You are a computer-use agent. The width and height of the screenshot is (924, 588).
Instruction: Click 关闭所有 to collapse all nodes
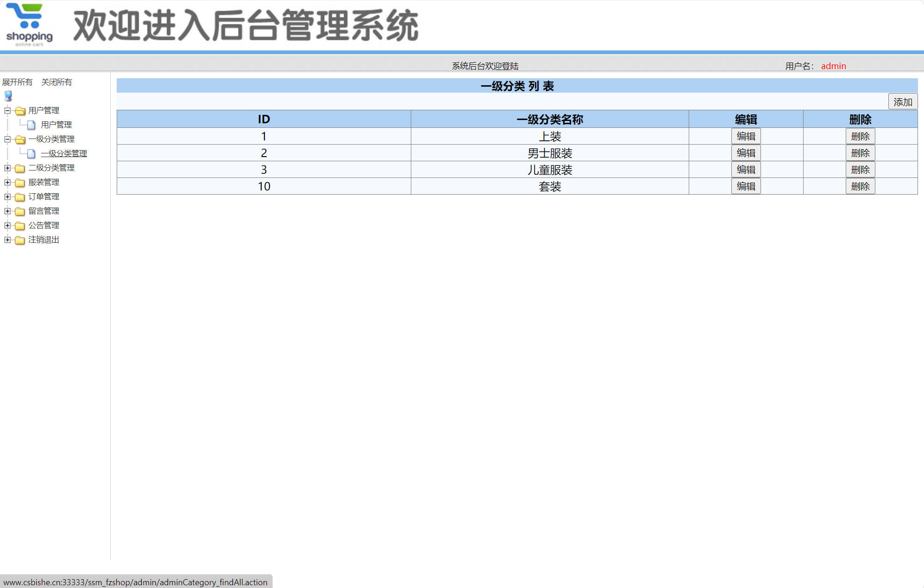56,82
